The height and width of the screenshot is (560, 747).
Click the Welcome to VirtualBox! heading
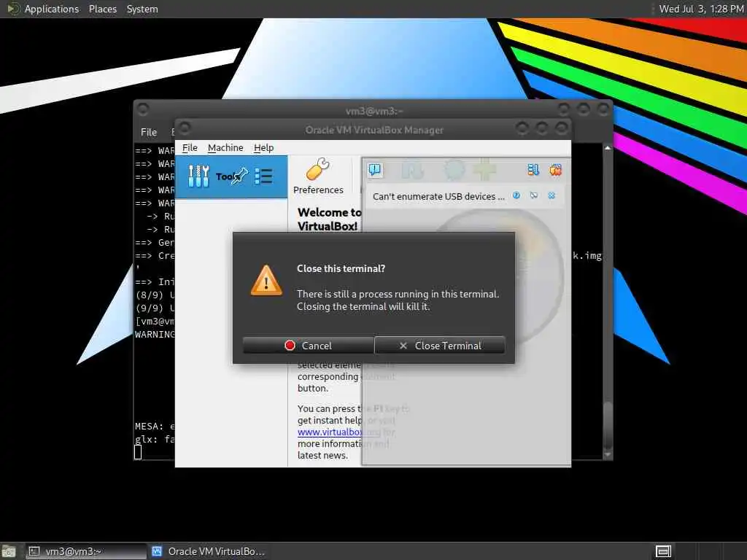point(329,219)
